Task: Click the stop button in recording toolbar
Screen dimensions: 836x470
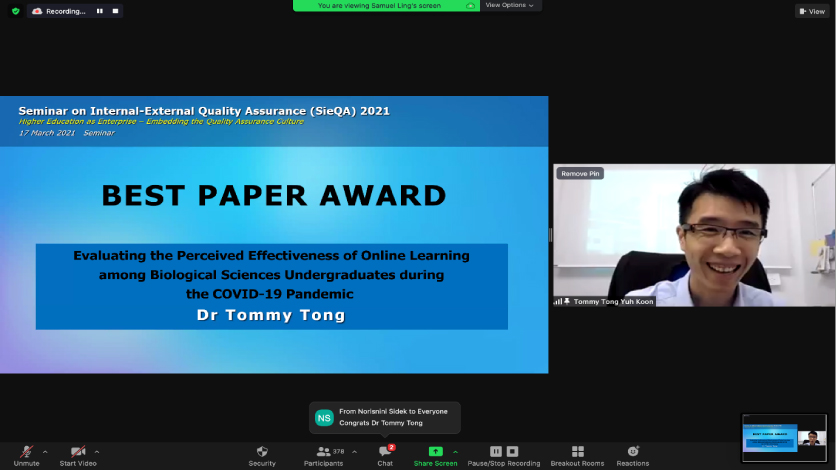Action: [512, 451]
